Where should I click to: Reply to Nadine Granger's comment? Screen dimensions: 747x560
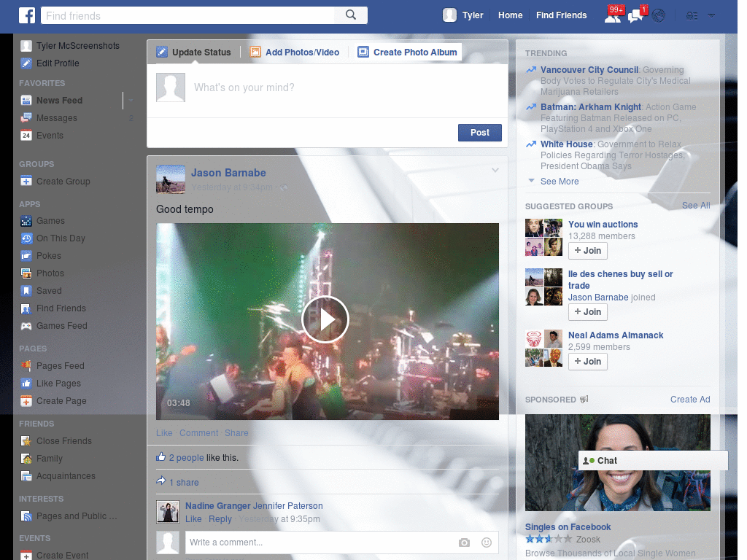(220, 519)
